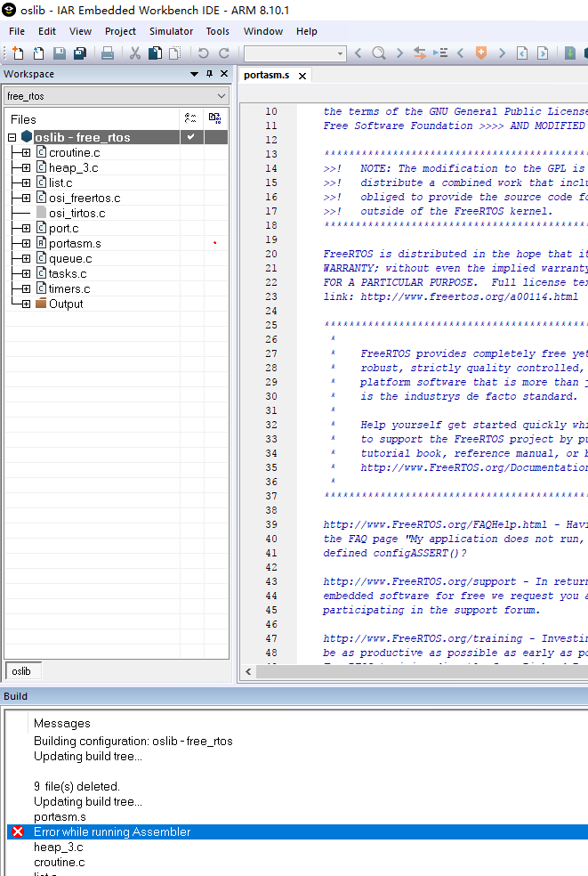Click the Print toolbar icon
The image size is (588, 876).
108,53
